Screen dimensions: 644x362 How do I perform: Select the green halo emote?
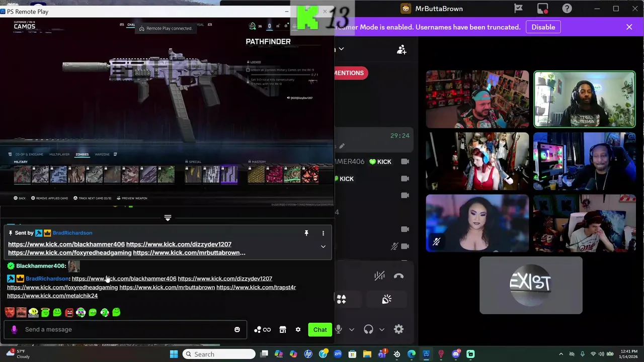click(x=45, y=312)
